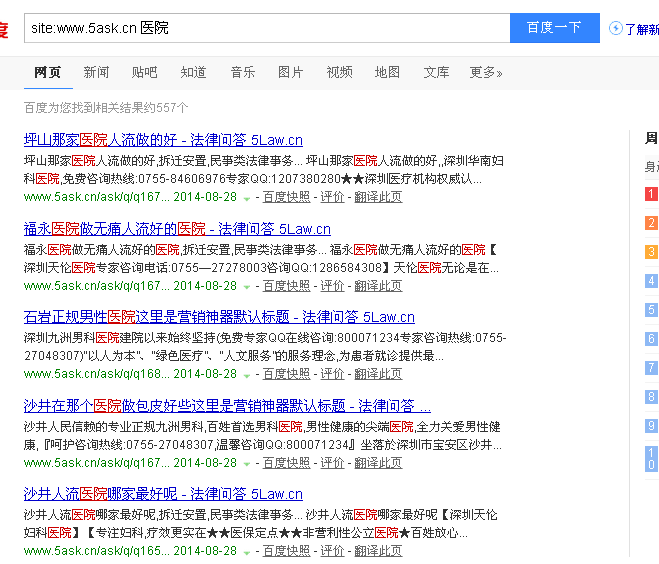Image resolution: width=659 pixels, height=564 pixels.
Task: Open the 坪山那家医院人流做的好 result link
Action: [162, 140]
